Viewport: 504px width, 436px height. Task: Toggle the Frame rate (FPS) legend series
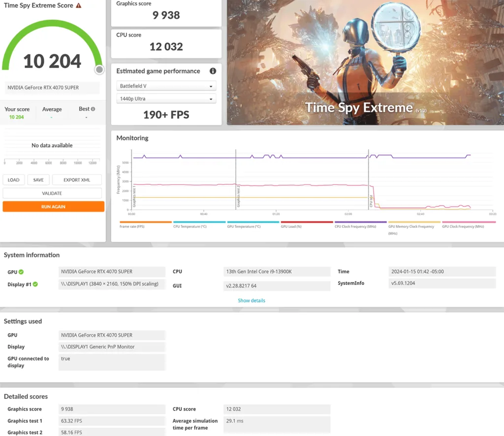(146, 224)
